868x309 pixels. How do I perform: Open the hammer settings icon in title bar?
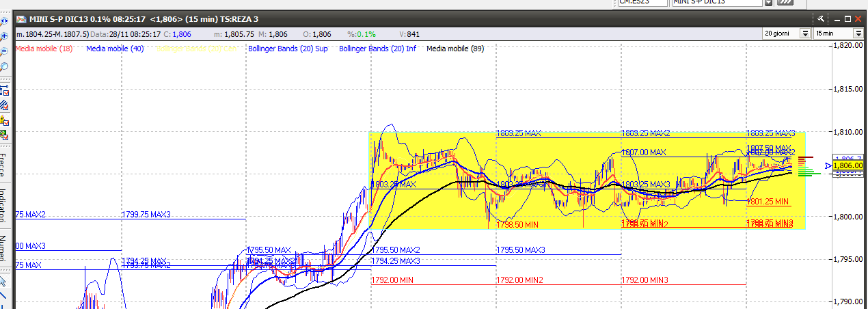coord(820,19)
